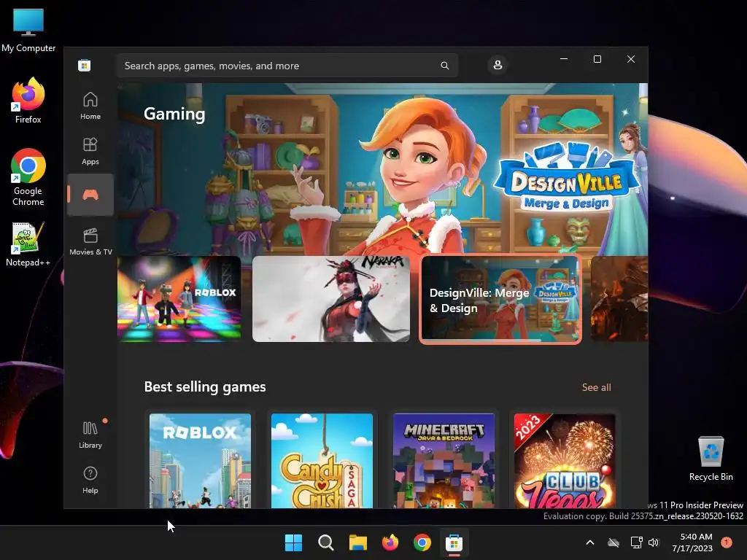Open the Windows Start menu
Image resolution: width=747 pixels, height=560 pixels.
(293, 542)
